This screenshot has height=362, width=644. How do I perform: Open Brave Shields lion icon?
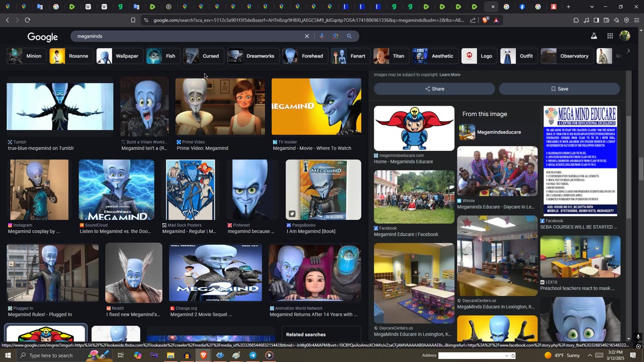click(485, 20)
